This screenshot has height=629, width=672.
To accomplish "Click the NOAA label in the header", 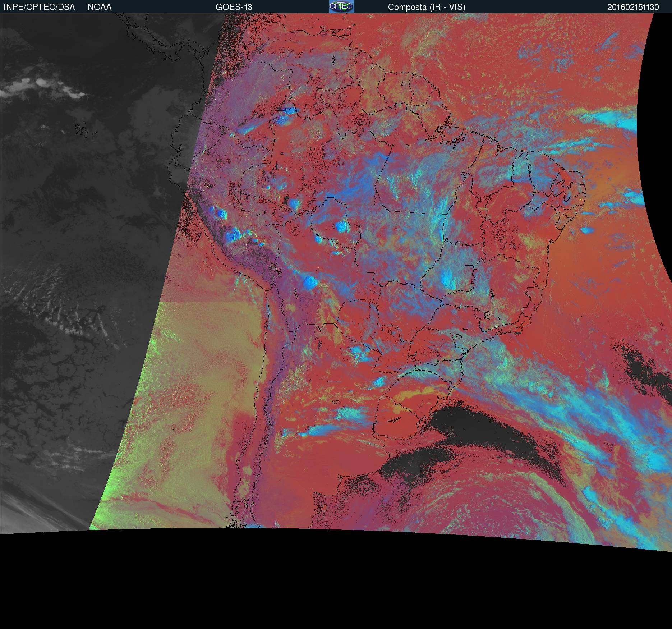I will tap(100, 7).
